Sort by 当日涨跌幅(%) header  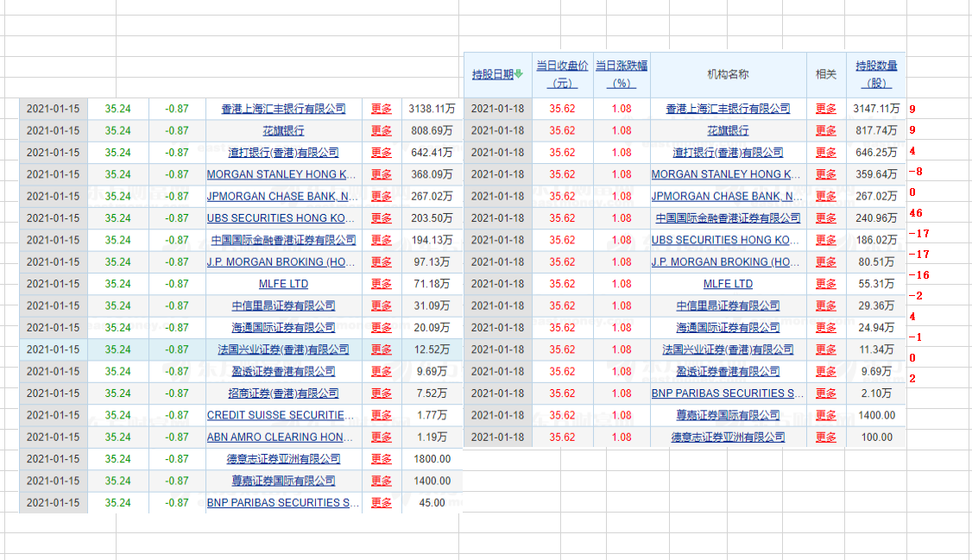[622, 74]
